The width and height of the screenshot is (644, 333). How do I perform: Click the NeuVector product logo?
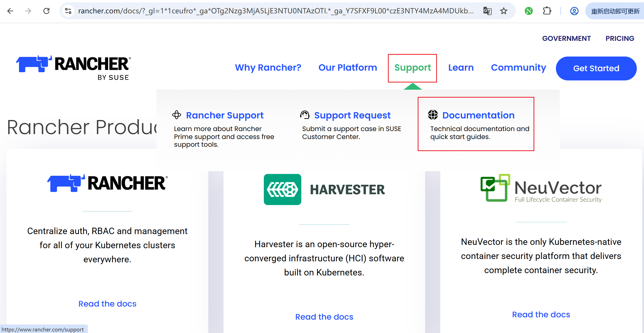click(541, 188)
